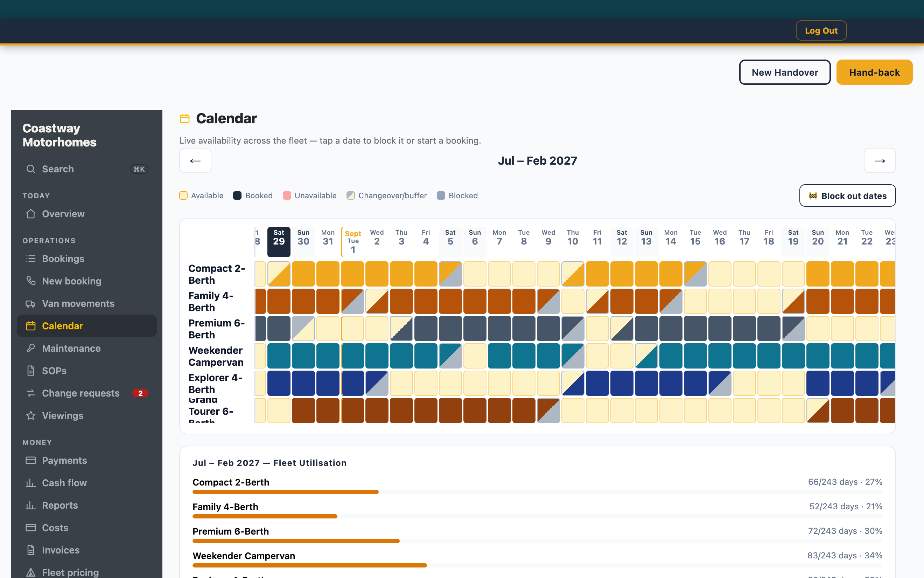
Task: Click the Unavailable legend swatch
Action: (x=287, y=195)
